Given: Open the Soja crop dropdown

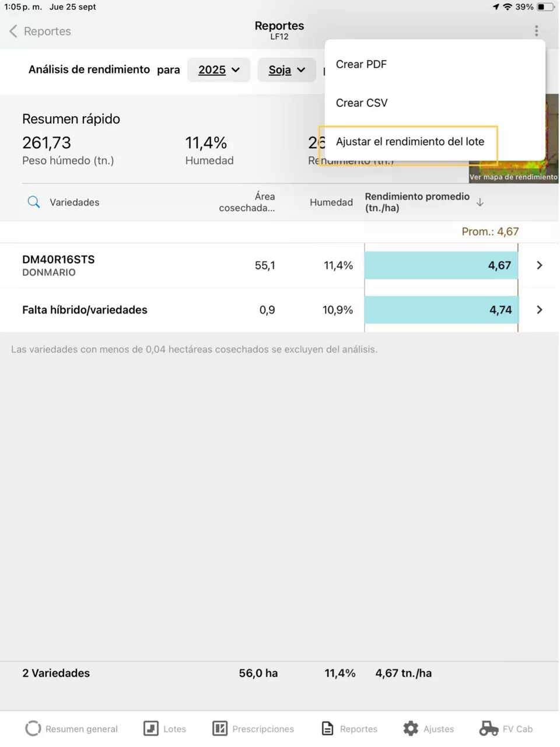Looking at the screenshot, I should [x=286, y=70].
